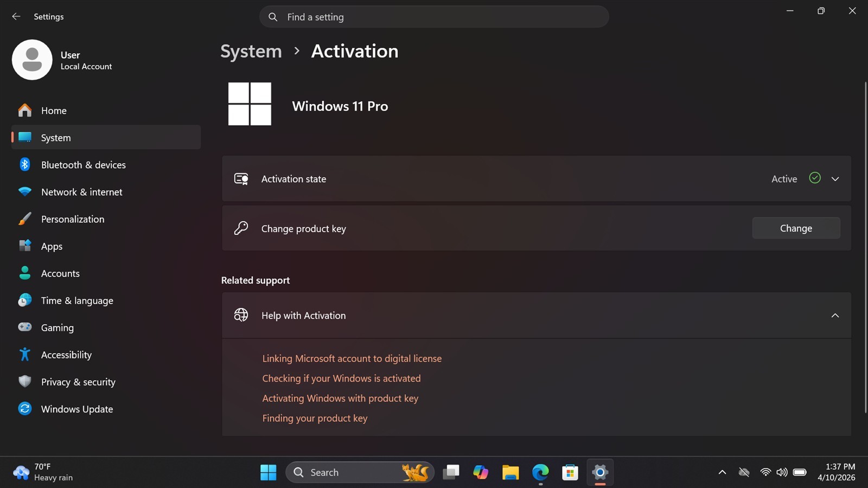Navigate to System in breadcrumb

point(251,51)
